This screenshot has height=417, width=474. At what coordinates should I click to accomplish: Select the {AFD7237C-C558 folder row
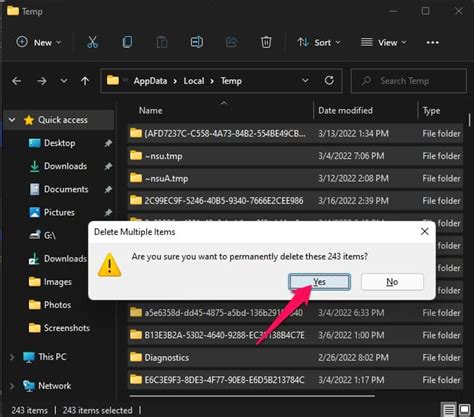click(295, 134)
